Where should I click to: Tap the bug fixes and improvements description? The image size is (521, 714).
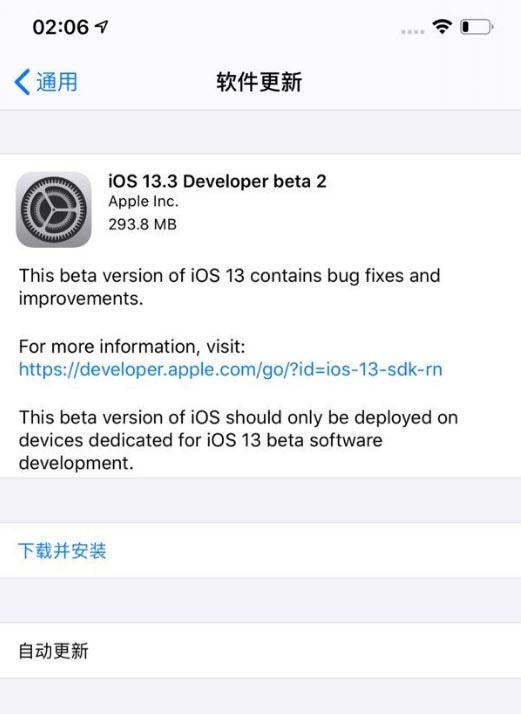tap(230, 287)
